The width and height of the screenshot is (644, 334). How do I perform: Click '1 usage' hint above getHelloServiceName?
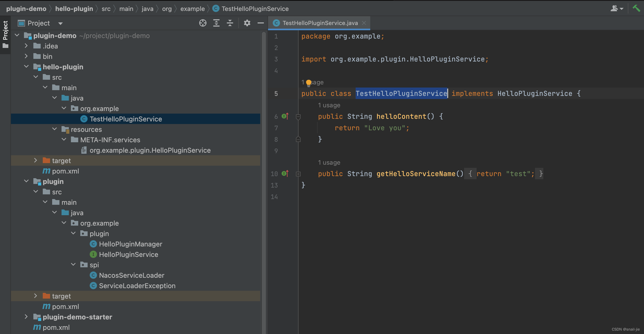tap(329, 163)
